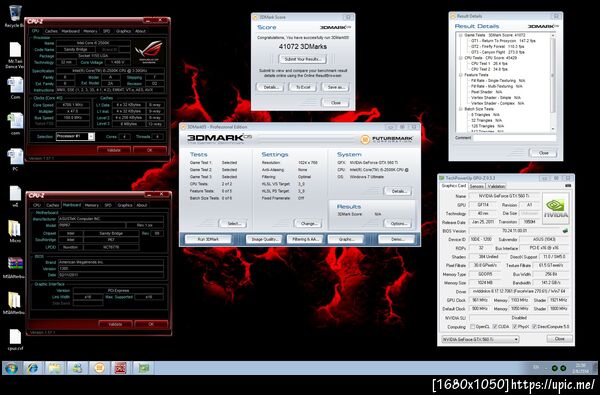Viewport: 600px width, 395px height.
Task: Switch to Caches tab in upper CPU-Z
Action: (x=51, y=31)
